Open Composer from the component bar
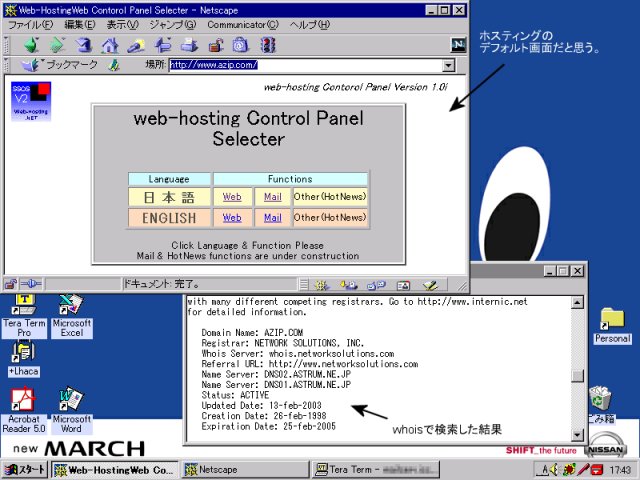Image resolution: width=640 pixels, height=480 pixels. click(x=430, y=285)
